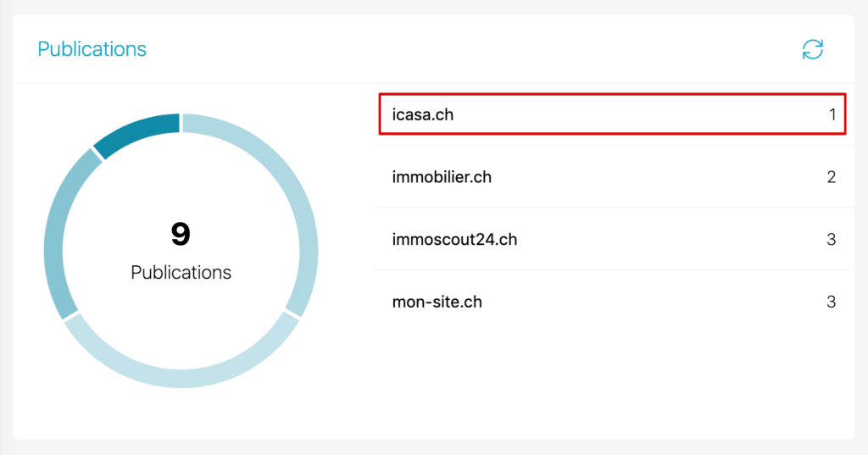
Task: Open the mon-site.ch portal entry
Action: pos(437,302)
